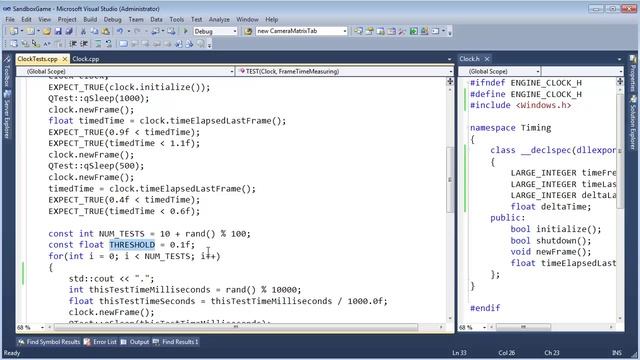The width and height of the screenshot is (640, 360).
Task: Decrease line indent icon in text toolbar
Action: [73, 44]
